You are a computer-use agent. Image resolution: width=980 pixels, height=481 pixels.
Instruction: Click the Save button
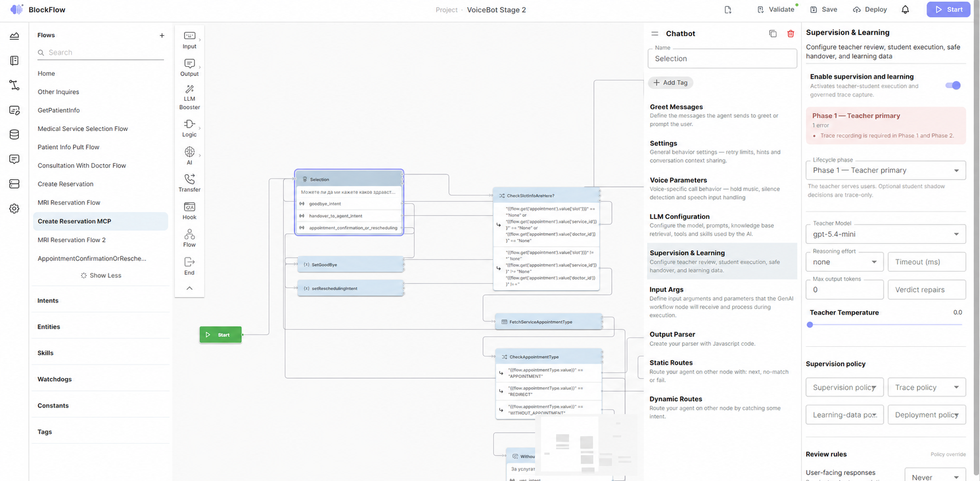tap(823, 9)
